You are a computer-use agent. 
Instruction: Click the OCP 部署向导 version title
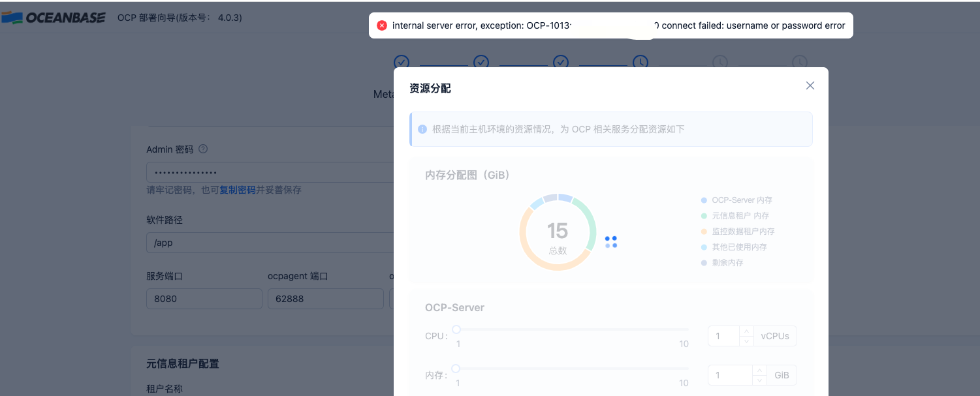(x=180, y=18)
